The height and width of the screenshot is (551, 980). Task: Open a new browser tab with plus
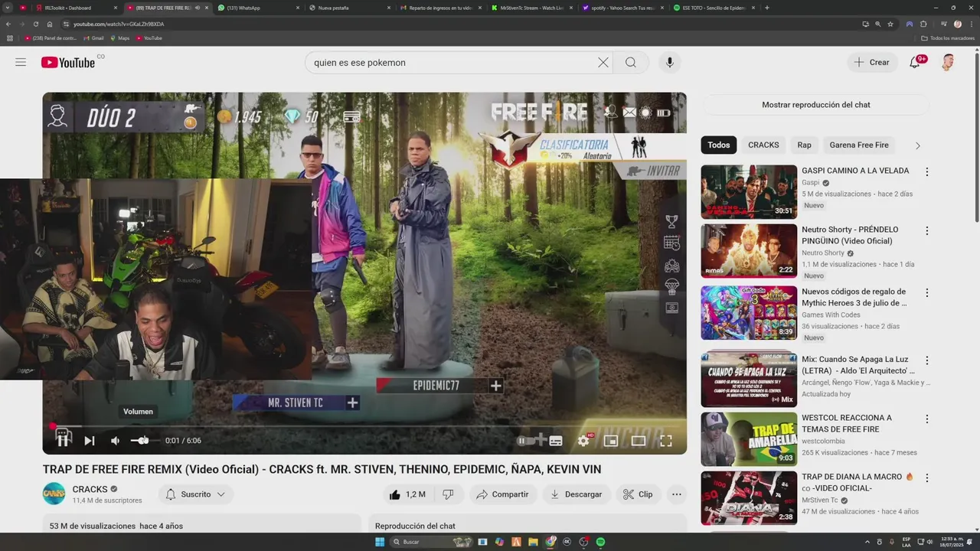point(767,8)
